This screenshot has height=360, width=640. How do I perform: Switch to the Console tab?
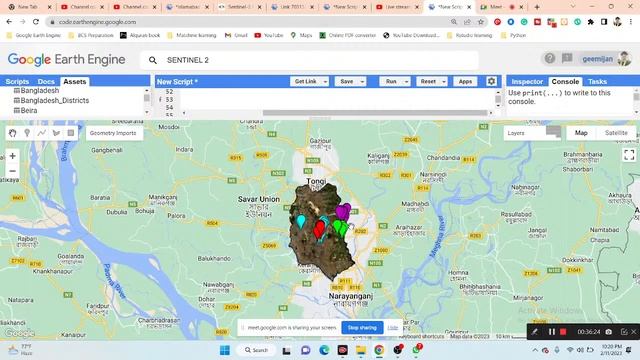point(565,82)
